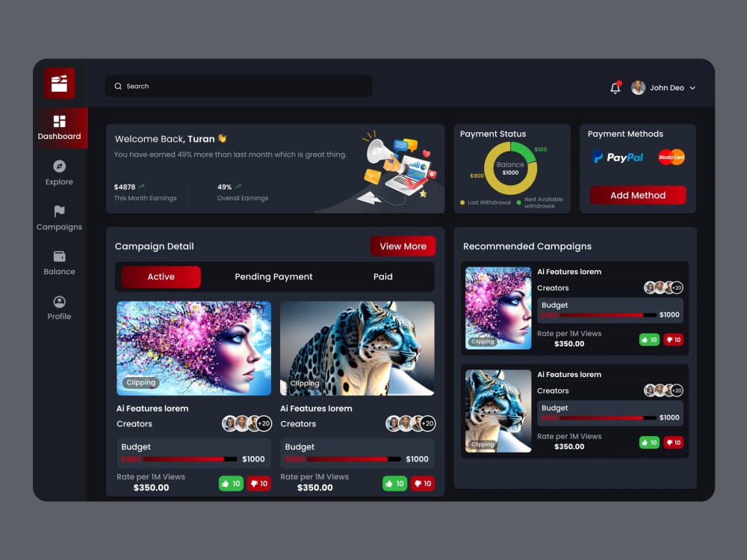
Task: Click creators avatars on first detail card
Action: (x=247, y=423)
